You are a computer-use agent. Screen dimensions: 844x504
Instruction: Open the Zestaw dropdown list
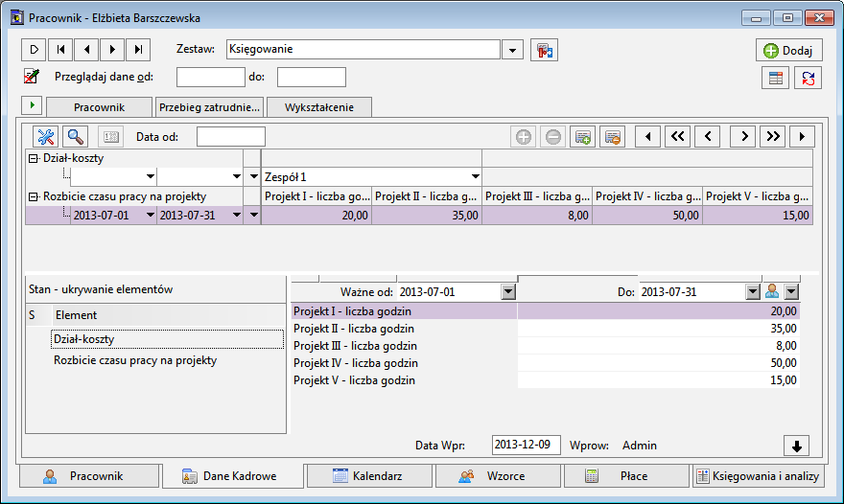(512, 50)
